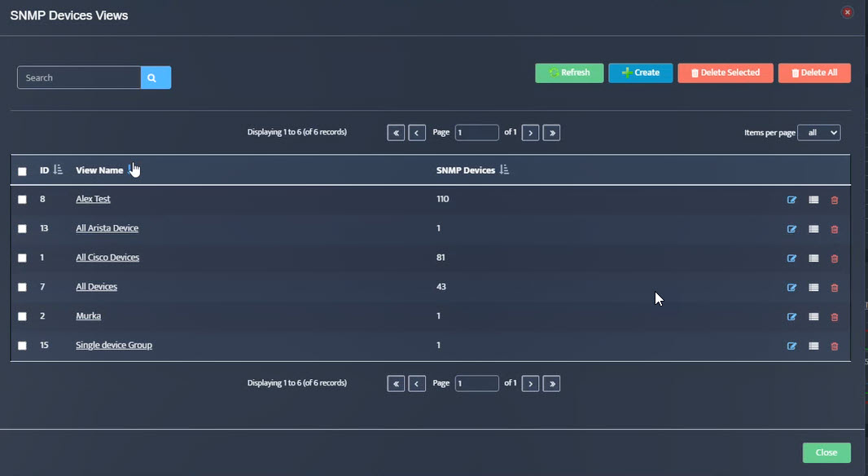Open the Items per page dropdown
Viewport: 868px width, 476px height.
click(818, 132)
